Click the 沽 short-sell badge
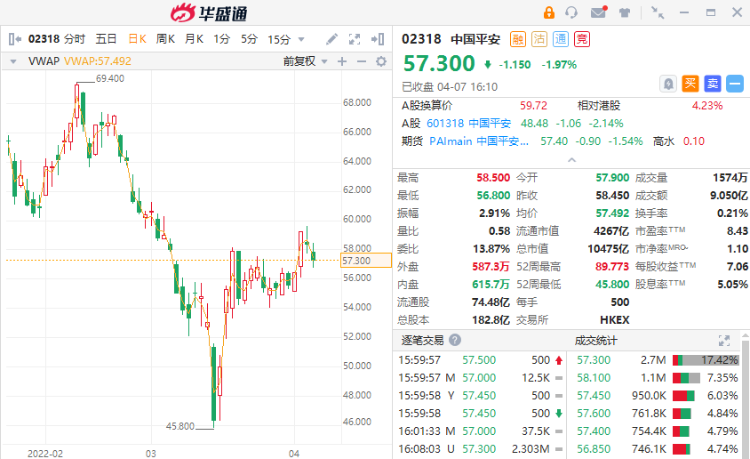The image size is (750, 459). [539, 39]
